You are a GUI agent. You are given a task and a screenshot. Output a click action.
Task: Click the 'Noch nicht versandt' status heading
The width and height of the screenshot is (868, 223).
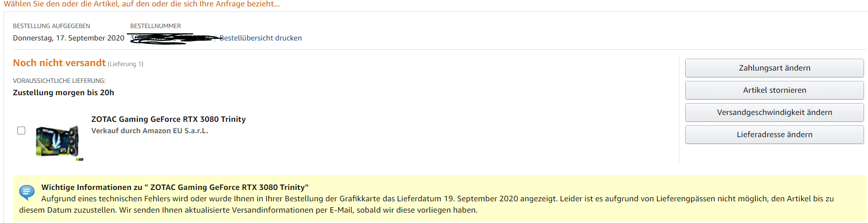(x=59, y=63)
